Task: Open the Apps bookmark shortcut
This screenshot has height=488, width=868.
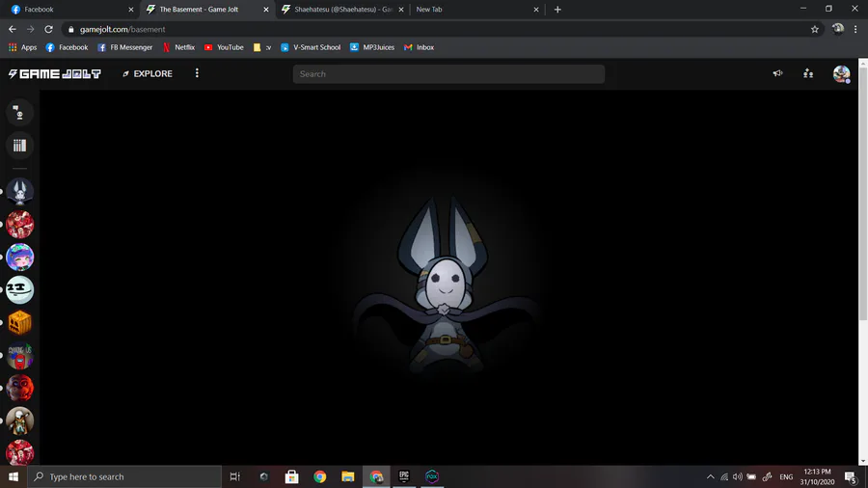Action: click(x=23, y=47)
